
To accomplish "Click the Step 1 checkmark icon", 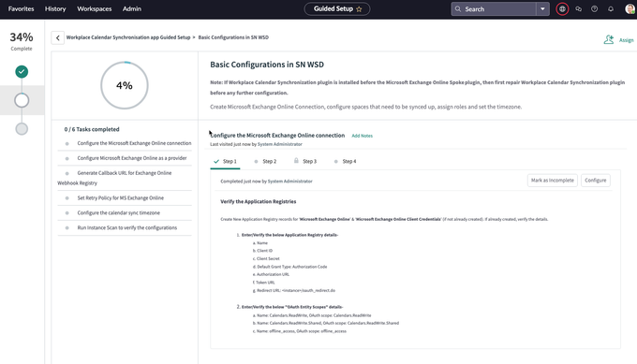I will coord(216,161).
